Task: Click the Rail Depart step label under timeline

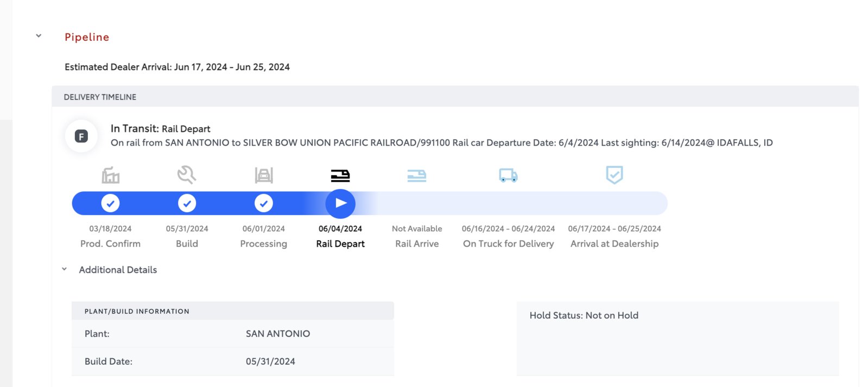Action: (x=340, y=244)
